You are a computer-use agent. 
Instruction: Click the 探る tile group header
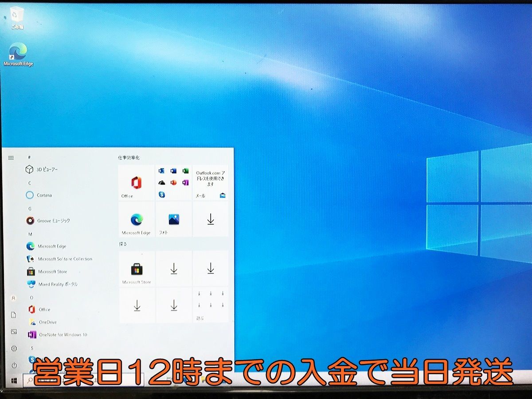123,244
